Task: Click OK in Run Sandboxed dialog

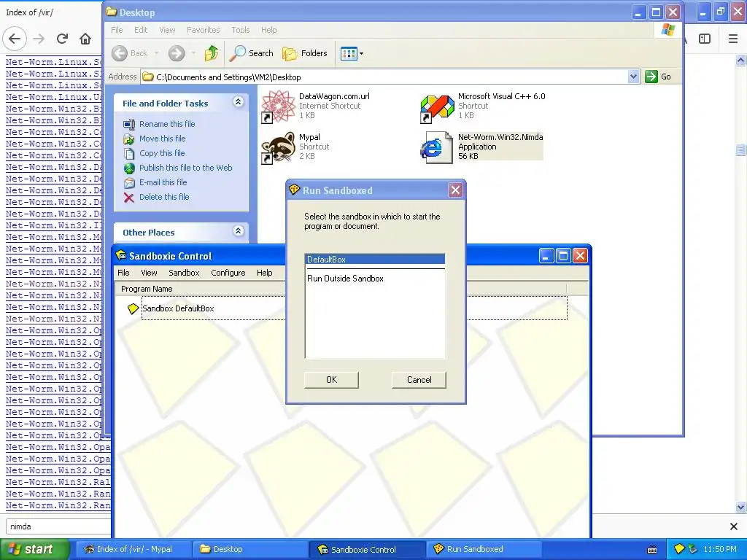Action: [332, 380]
